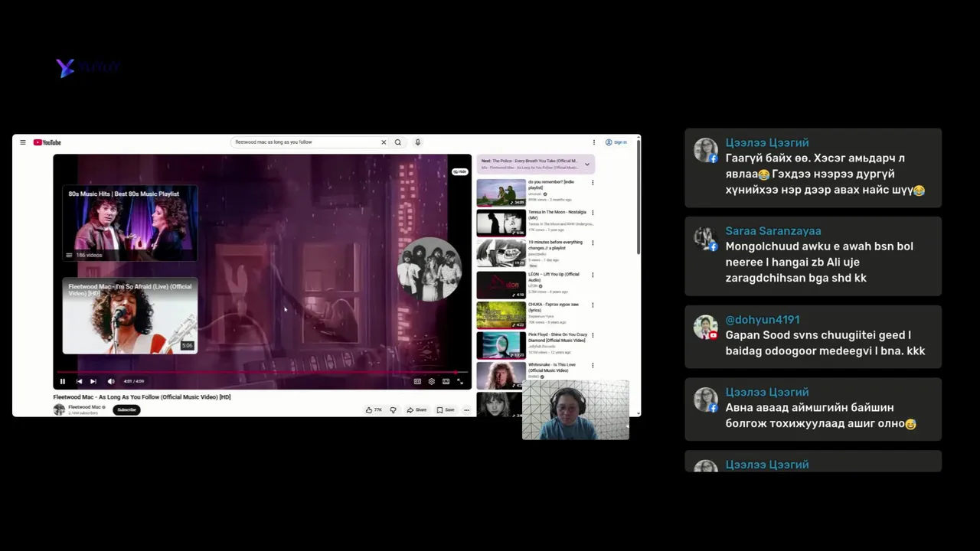The image size is (980, 551).
Task: Click the Share button
Action: (417, 410)
